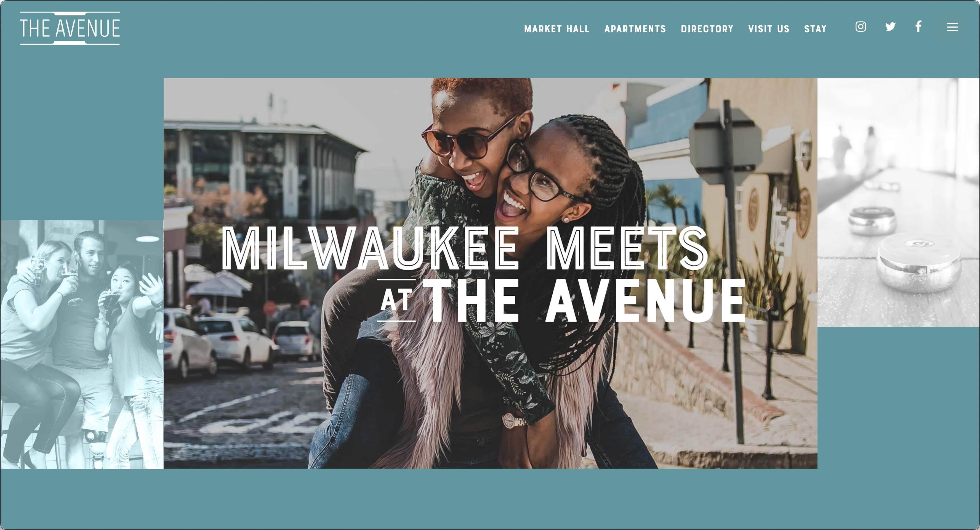Click the word Milwaukee in the hero headline
980x530 pixels.
click(370, 248)
